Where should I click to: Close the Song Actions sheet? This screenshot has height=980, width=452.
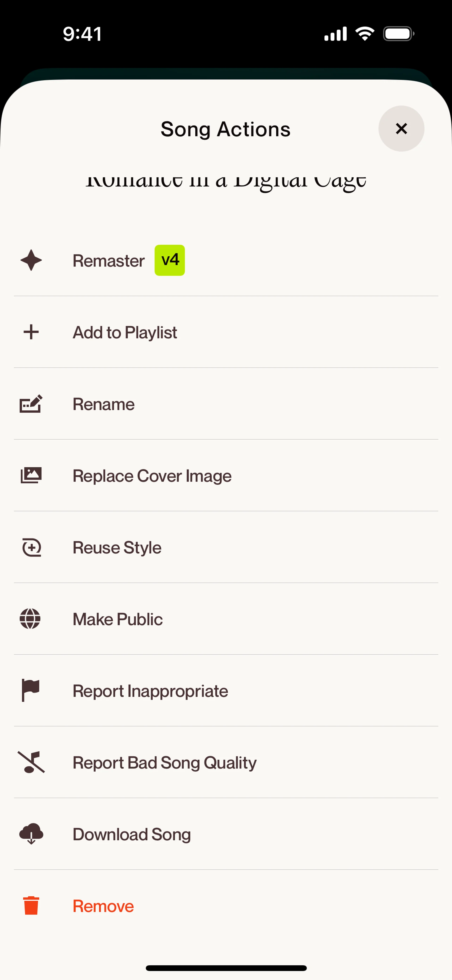pyautogui.click(x=401, y=129)
